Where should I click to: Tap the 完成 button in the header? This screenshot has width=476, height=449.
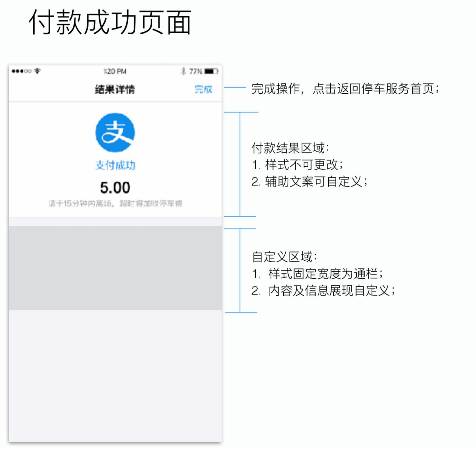[x=204, y=89]
